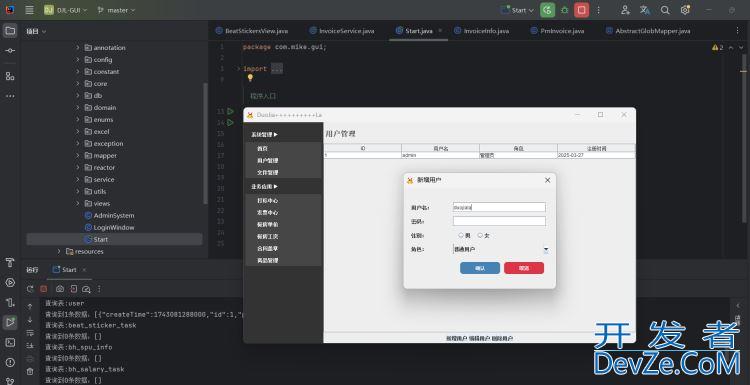Toggle soft-wrap icon in console gutter

(x=30, y=333)
